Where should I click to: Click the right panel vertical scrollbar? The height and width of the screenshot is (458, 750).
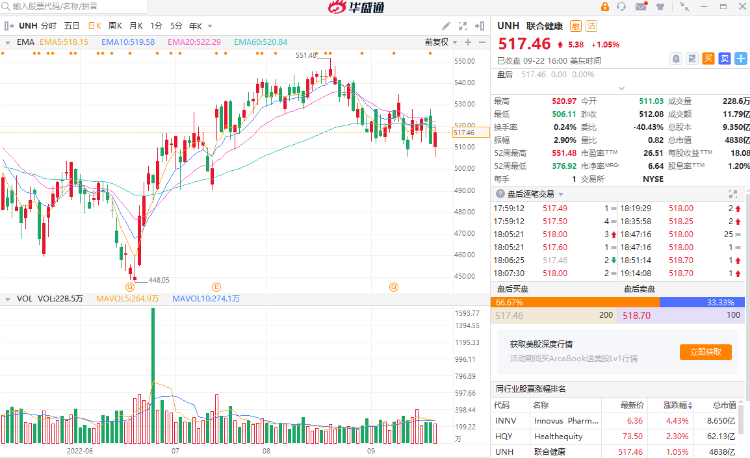748,296
